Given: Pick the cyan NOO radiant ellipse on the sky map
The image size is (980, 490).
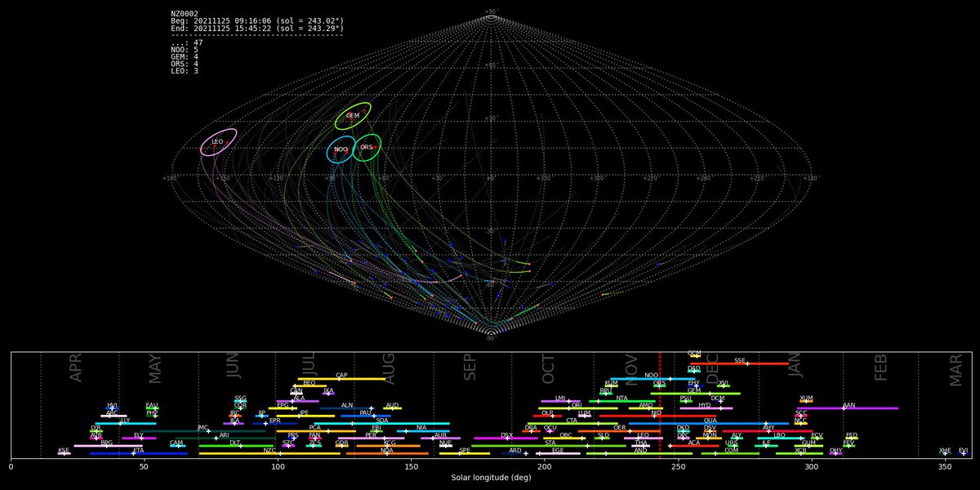Looking at the screenshot, I should tap(341, 149).
